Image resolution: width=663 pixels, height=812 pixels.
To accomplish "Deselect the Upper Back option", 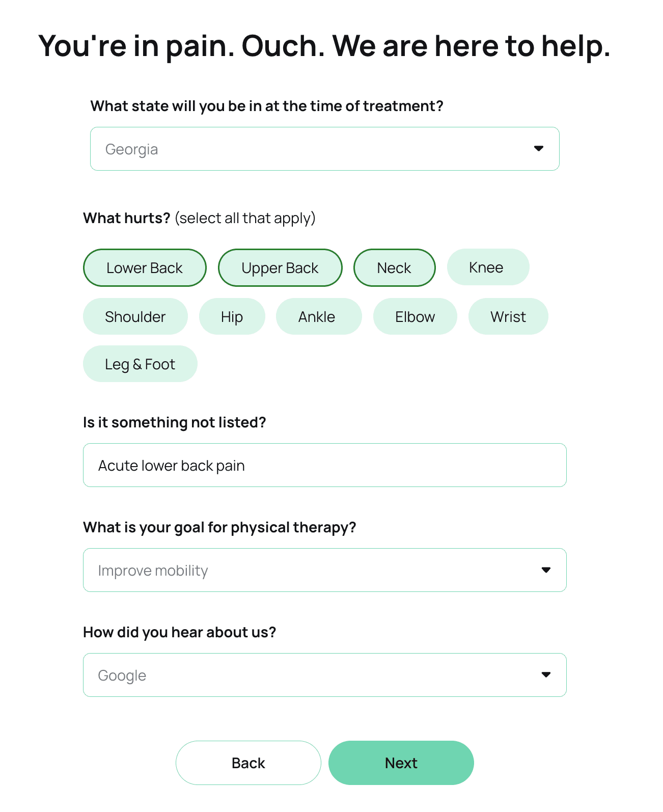I will pos(280,267).
